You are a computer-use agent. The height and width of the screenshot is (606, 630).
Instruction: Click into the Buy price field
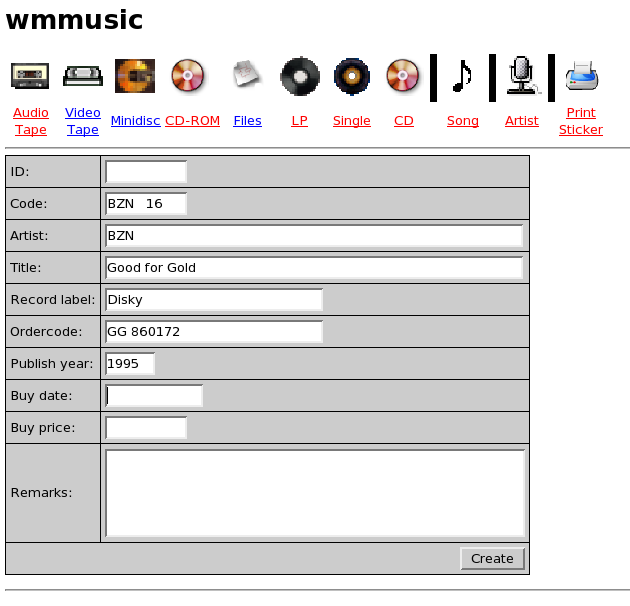click(146, 428)
